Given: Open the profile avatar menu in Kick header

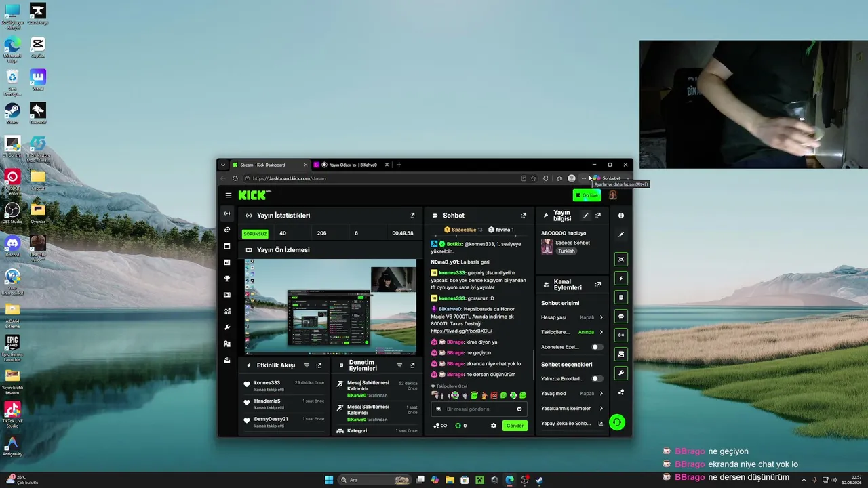Looking at the screenshot, I should point(613,195).
